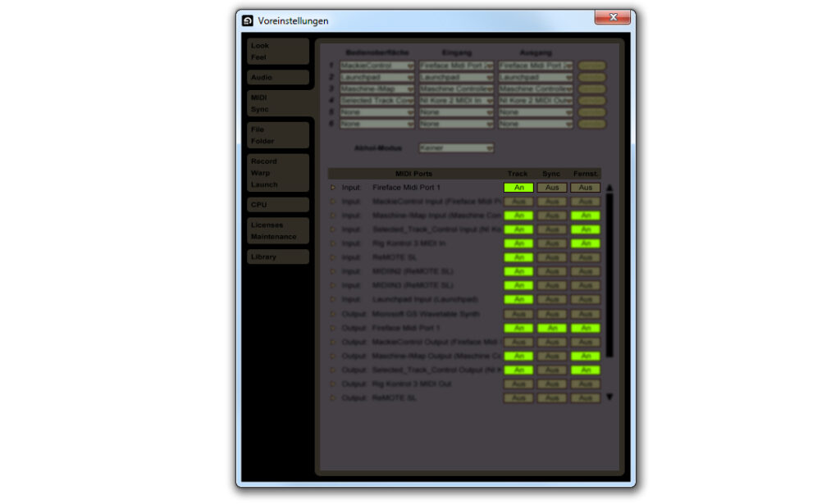Open the Look Feel preferences tab
This screenshot has height=504, width=840.
(x=277, y=52)
